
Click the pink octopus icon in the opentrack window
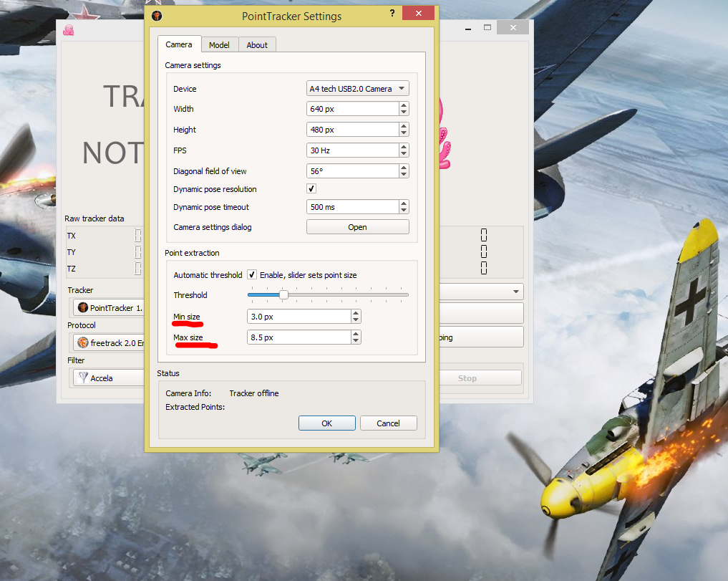pyautogui.click(x=69, y=30)
